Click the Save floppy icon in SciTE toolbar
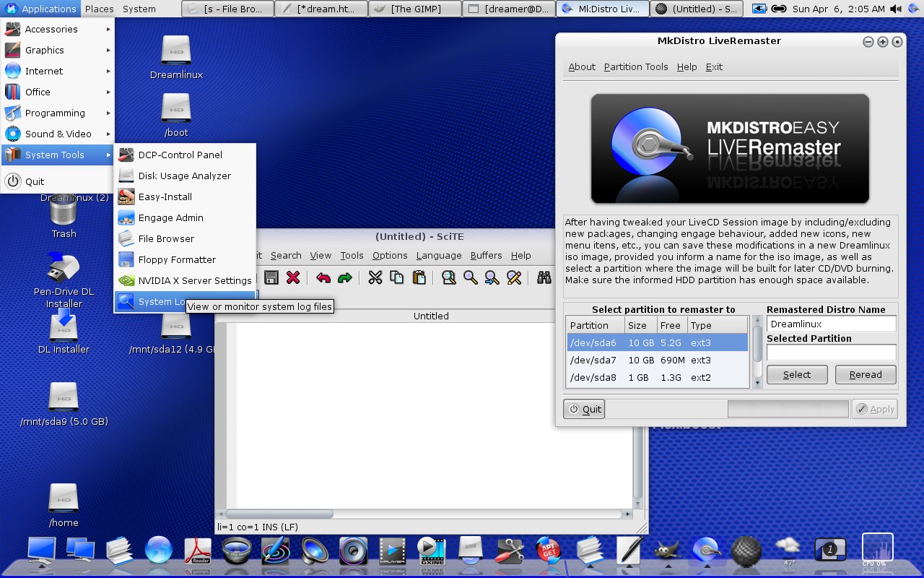The height and width of the screenshot is (578, 924). pyautogui.click(x=271, y=277)
